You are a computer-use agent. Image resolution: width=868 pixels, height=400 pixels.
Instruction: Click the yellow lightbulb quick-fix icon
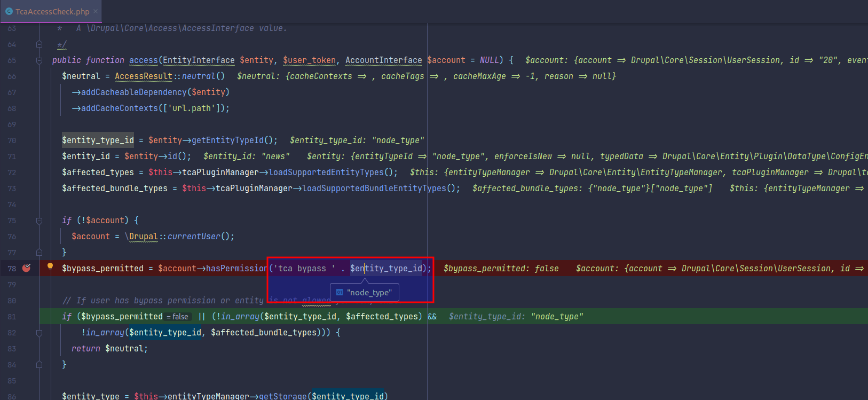[50, 267]
